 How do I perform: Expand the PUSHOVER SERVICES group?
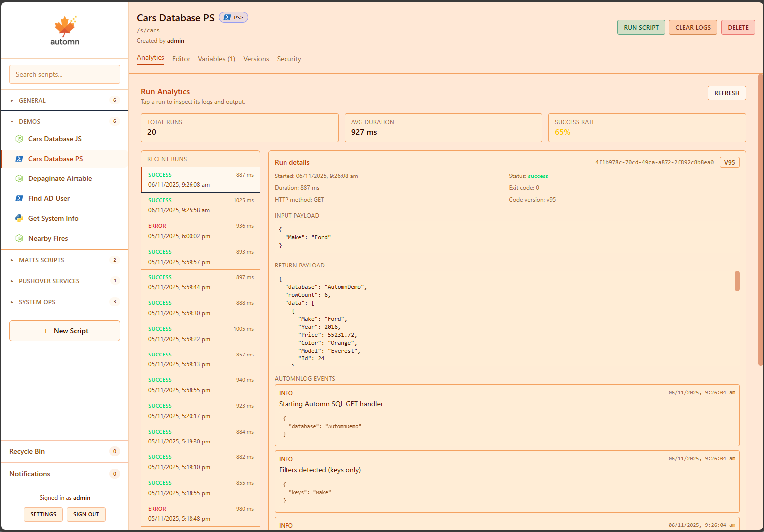(65, 281)
